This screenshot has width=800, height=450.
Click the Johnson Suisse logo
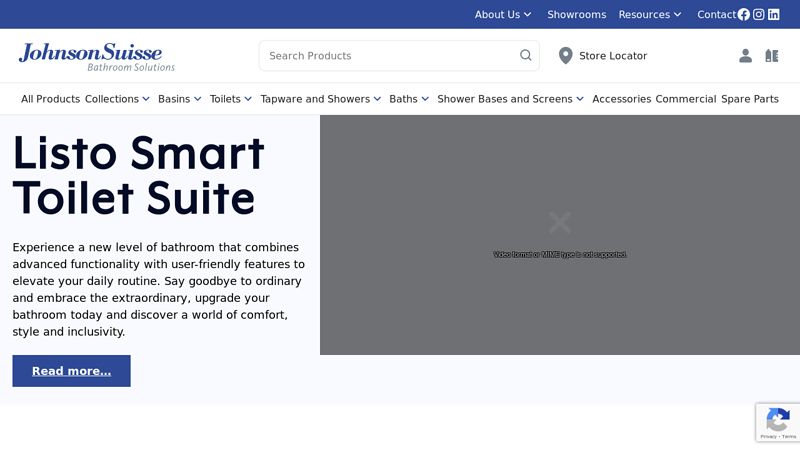coord(96,56)
